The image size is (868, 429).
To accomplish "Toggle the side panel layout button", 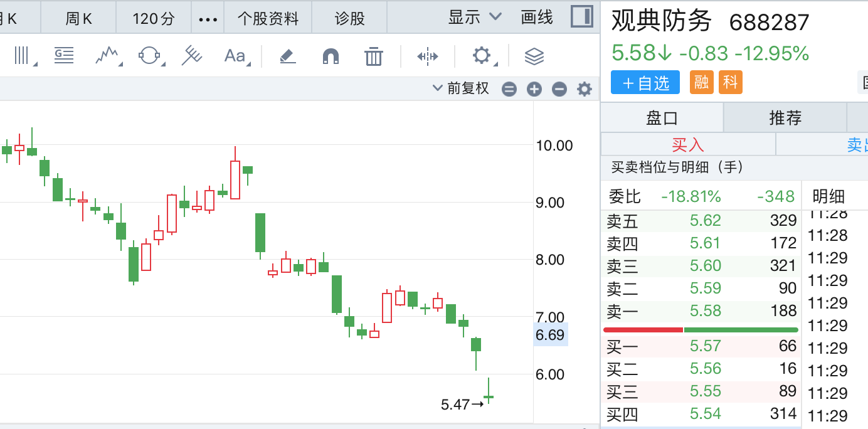I will point(581,17).
